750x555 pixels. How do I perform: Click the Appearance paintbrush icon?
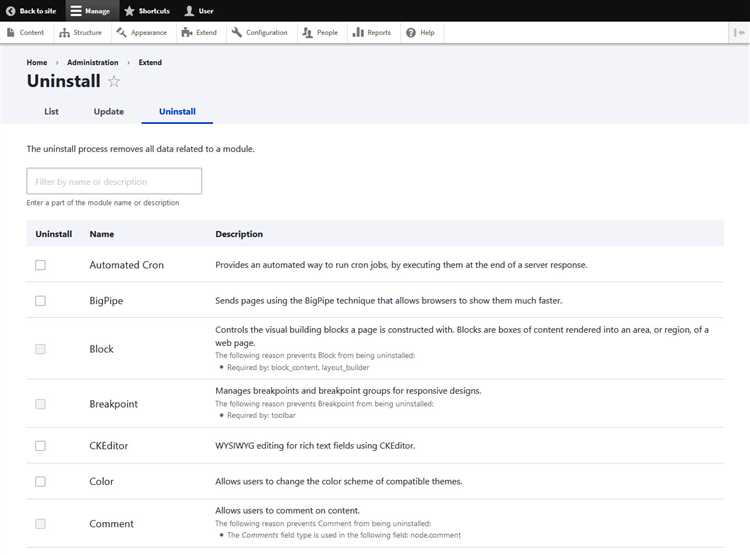[121, 33]
